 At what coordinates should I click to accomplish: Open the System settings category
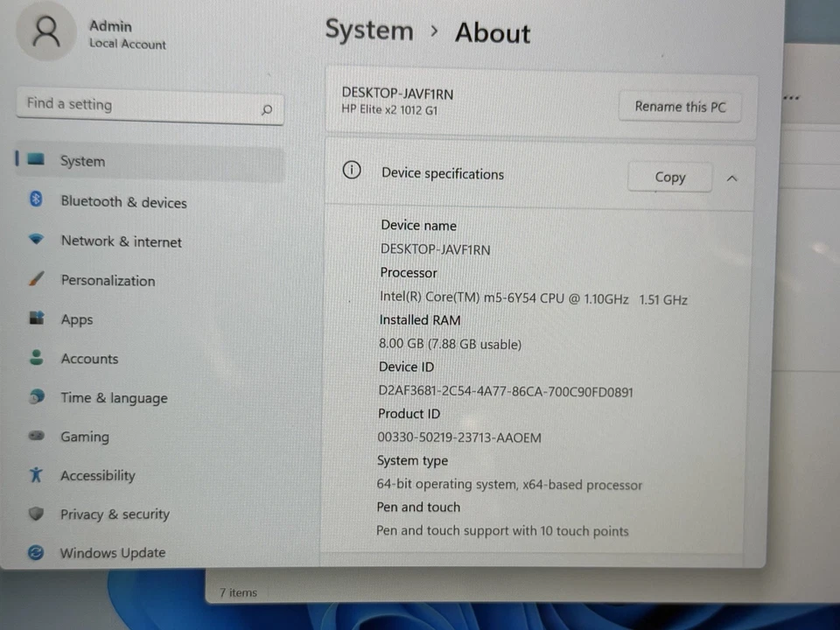pos(150,161)
